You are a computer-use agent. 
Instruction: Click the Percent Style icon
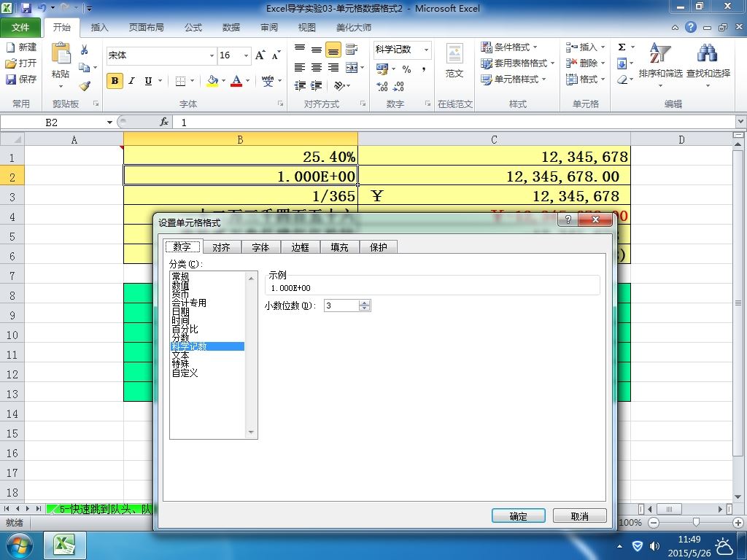pyautogui.click(x=406, y=69)
